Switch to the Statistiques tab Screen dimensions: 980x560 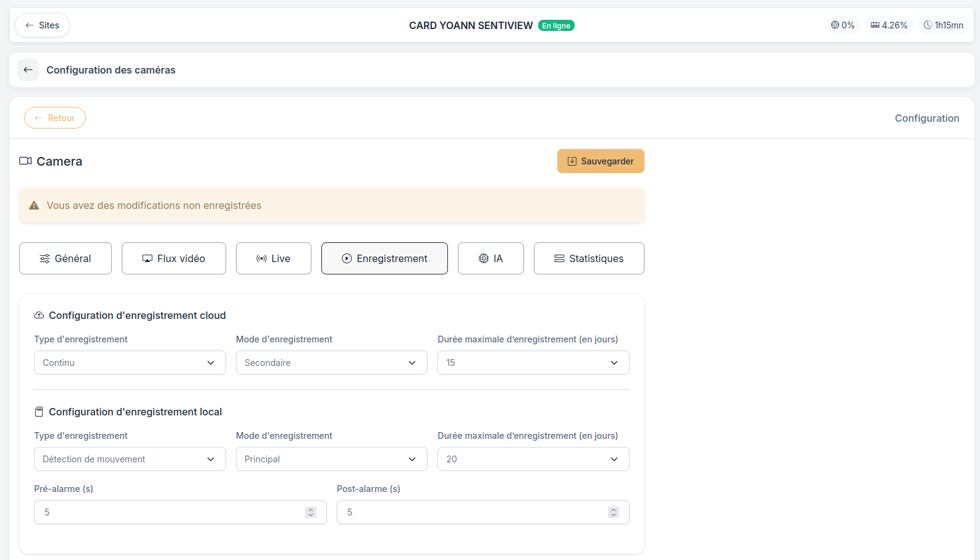pos(589,258)
